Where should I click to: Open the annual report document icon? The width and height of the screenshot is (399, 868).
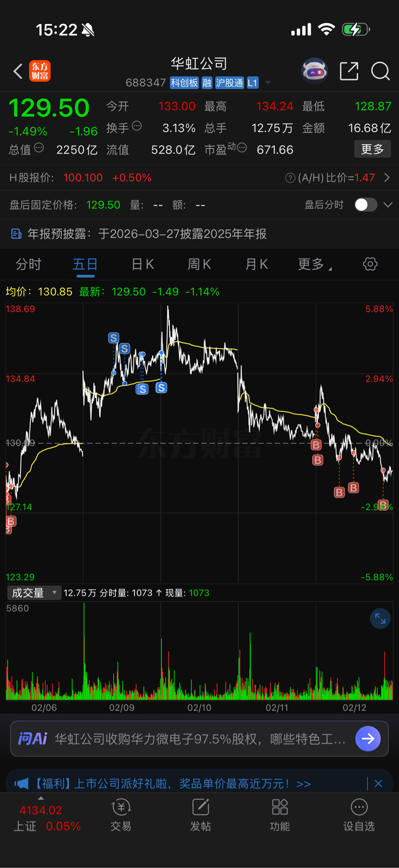point(17,234)
